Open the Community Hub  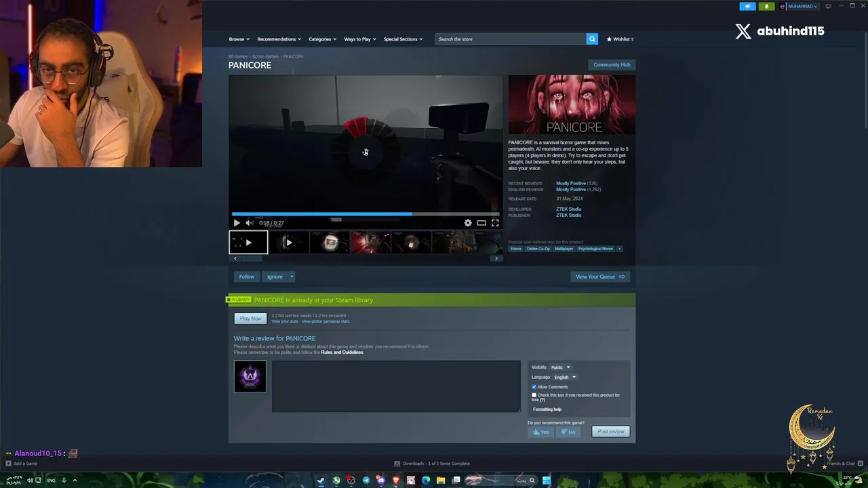coord(612,64)
